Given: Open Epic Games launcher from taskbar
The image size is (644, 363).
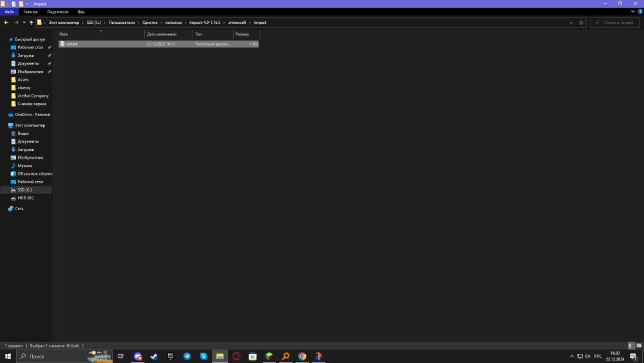Looking at the screenshot, I should click(171, 357).
